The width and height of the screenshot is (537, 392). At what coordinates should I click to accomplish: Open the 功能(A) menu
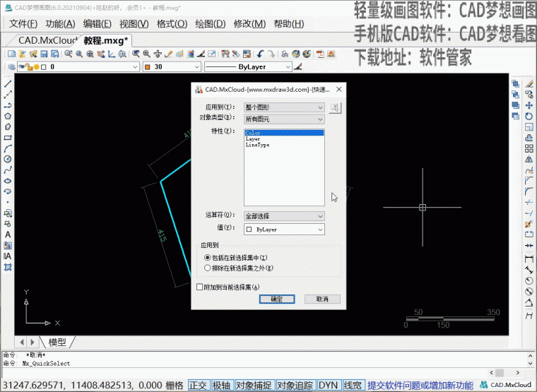coord(60,24)
